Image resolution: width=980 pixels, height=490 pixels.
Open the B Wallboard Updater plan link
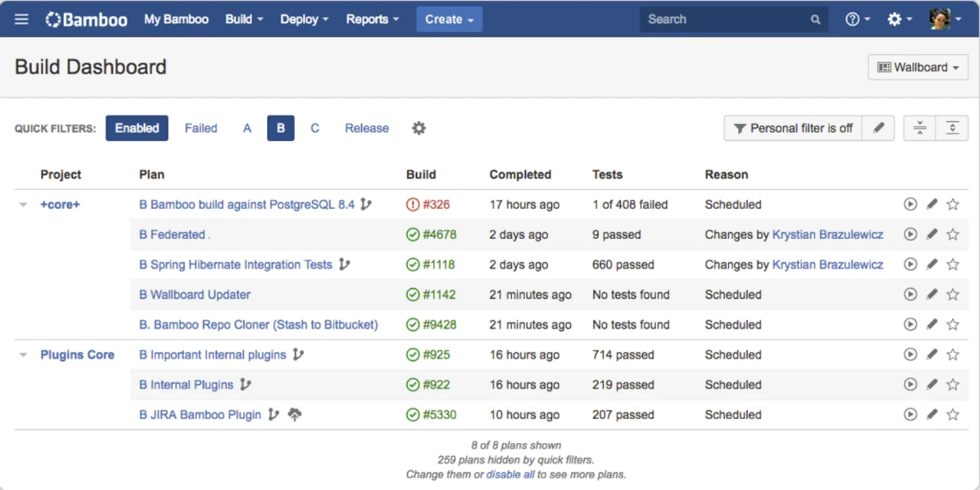[x=195, y=295]
